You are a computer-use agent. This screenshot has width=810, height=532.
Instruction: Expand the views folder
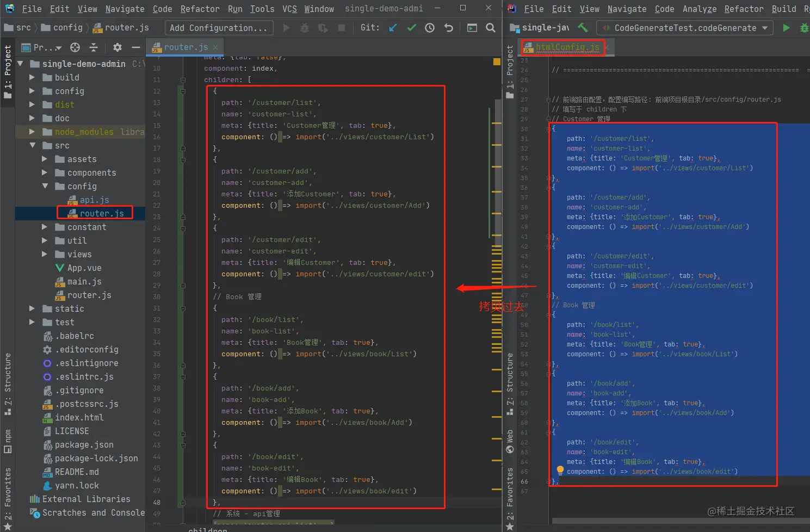tap(45, 254)
